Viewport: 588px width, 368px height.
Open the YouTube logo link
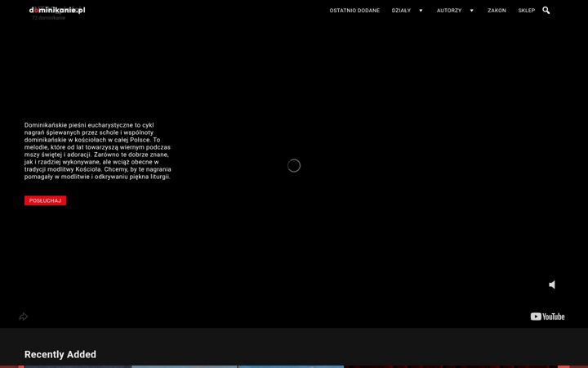click(x=547, y=316)
